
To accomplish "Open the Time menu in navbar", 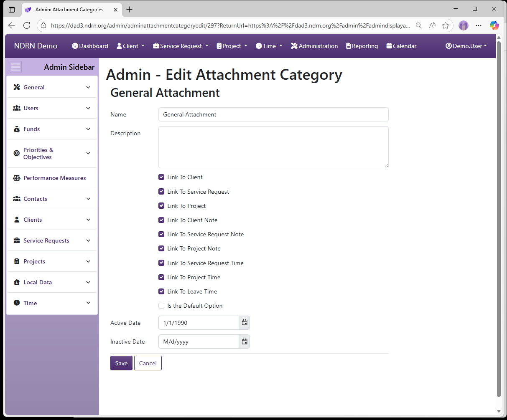I will (269, 46).
